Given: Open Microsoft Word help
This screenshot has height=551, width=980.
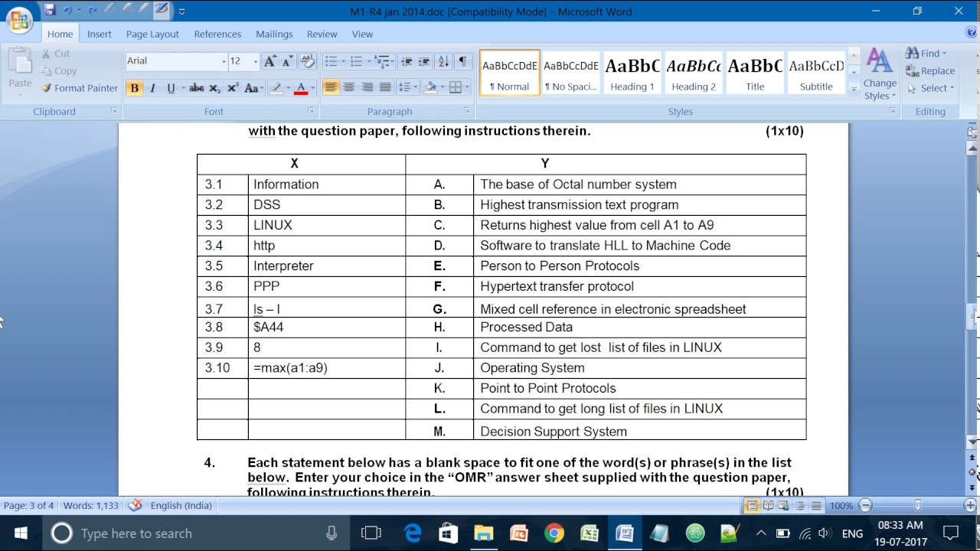Looking at the screenshot, I should [x=972, y=33].
